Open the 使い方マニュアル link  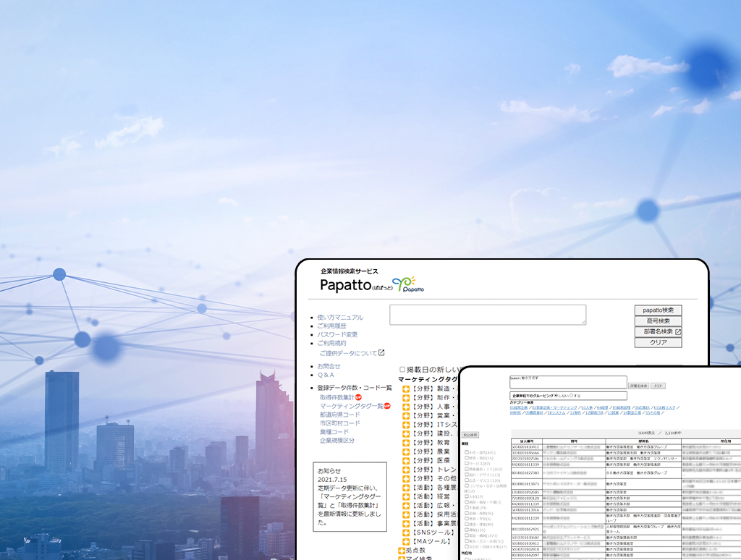pos(340,317)
